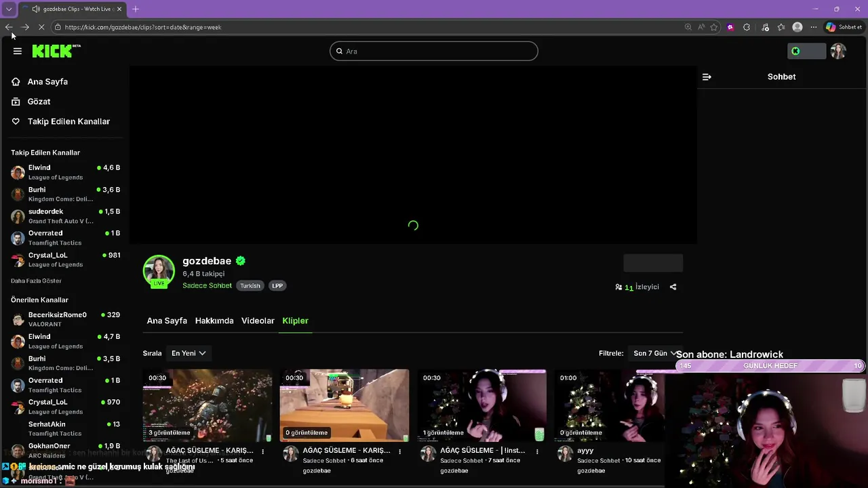Open options for the 7 saat önce clip

click(537, 451)
